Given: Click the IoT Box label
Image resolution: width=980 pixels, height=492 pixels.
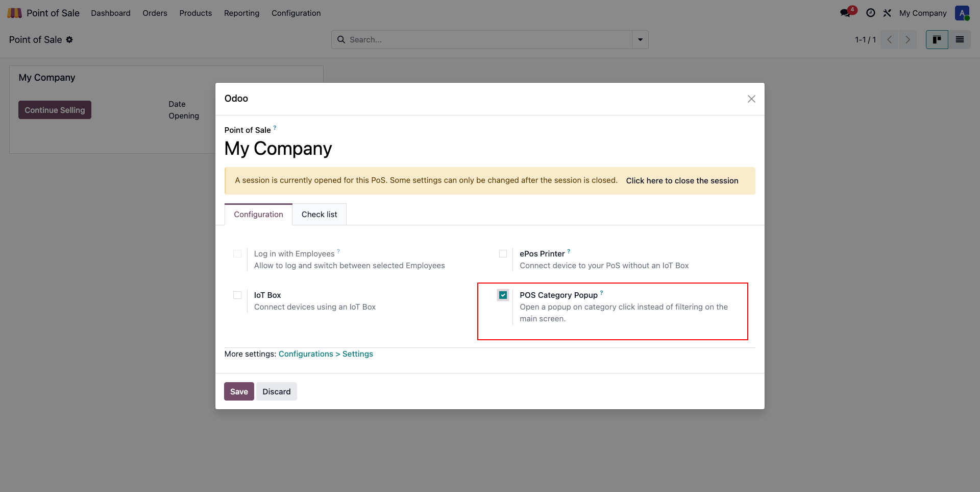Looking at the screenshot, I should (267, 295).
